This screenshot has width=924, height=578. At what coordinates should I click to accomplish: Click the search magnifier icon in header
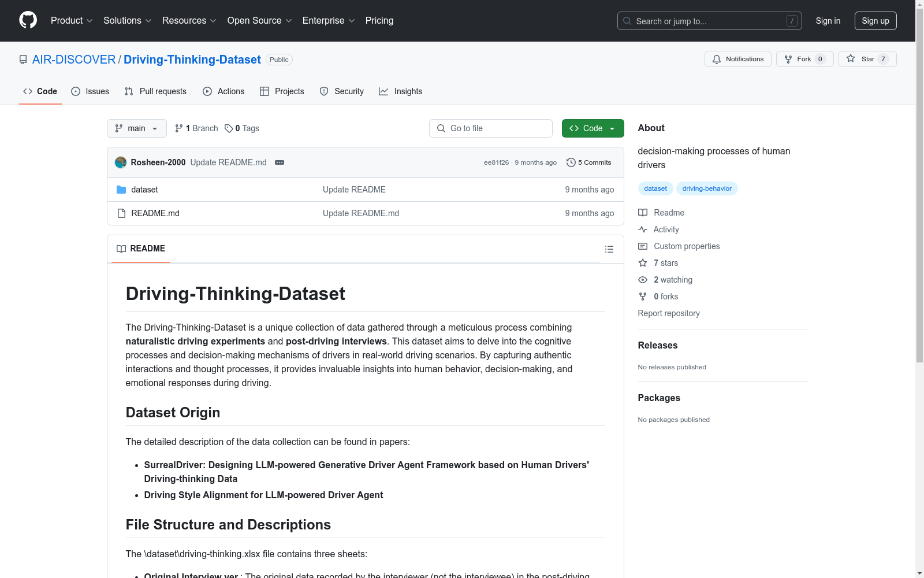[627, 21]
